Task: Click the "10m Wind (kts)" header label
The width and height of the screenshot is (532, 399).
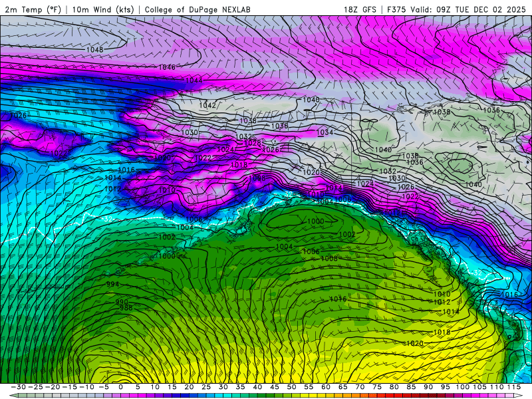Action: 103,9
